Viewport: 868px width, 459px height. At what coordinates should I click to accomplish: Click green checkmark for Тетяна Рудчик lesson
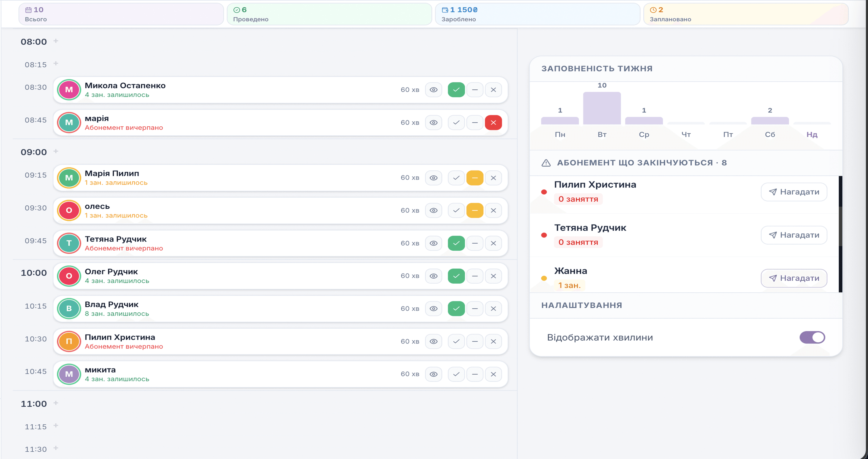(456, 243)
